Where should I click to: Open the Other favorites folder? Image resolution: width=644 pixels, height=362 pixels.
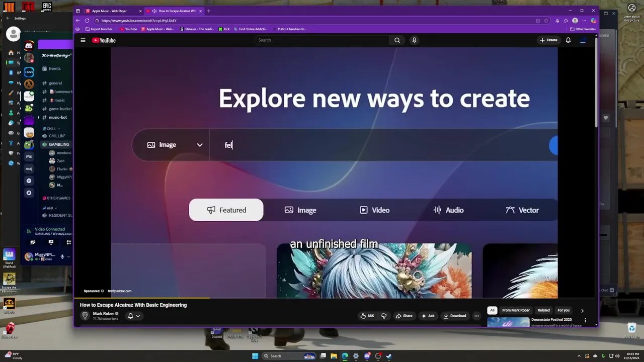coord(583,29)
